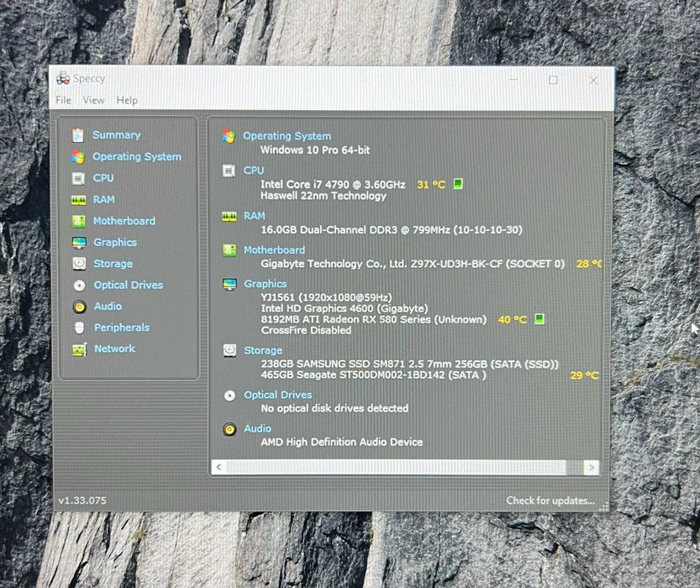The height and width of the screenshot is (588, 700).
Task: Select the Summary sidebar icon
Action: pos(78,135)
